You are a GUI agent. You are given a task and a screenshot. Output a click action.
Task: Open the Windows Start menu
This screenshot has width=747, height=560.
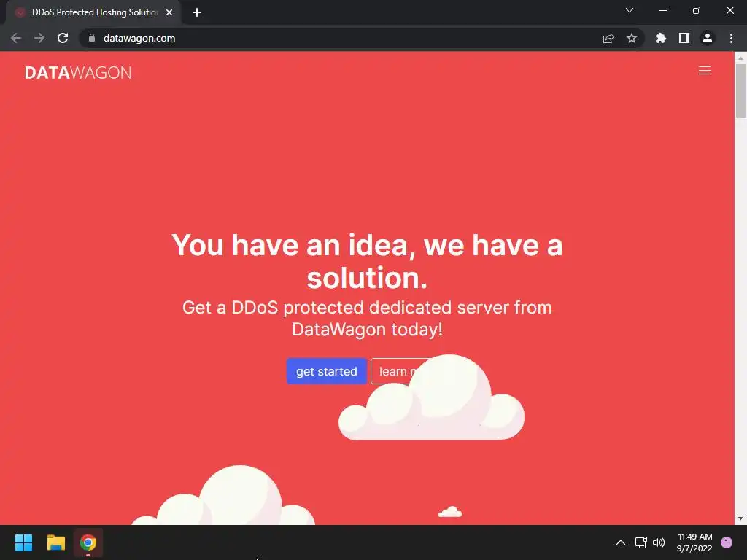[x=23, y=542]
